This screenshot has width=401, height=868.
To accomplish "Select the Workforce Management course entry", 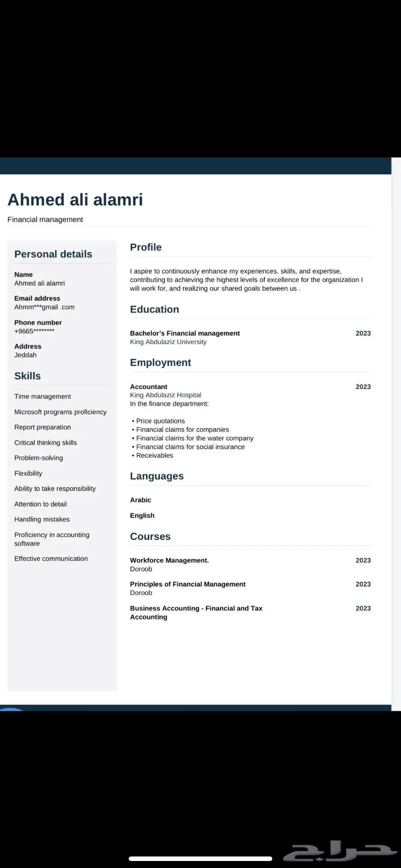I will pos(169,560).
